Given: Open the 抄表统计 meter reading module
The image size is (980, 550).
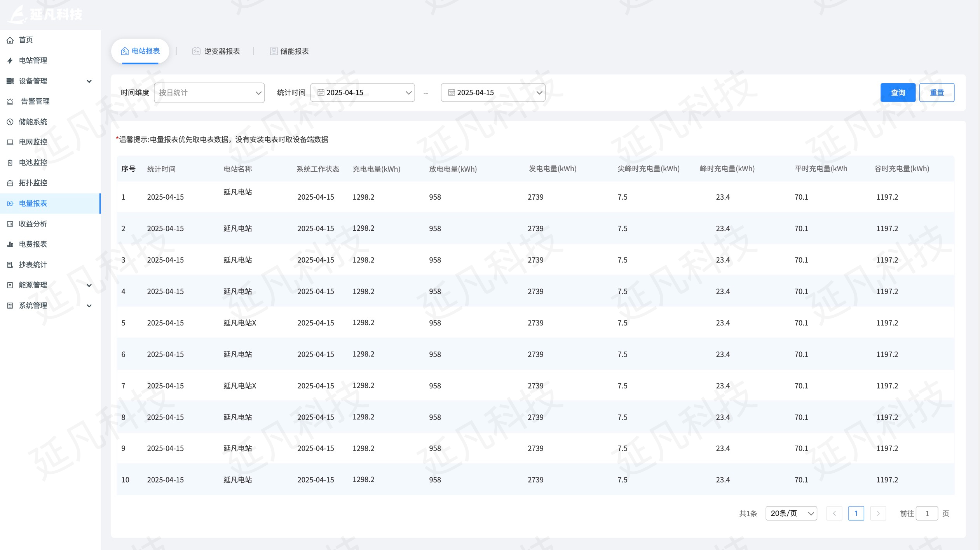Looking at the screenshot, I should tap(10, 265).
